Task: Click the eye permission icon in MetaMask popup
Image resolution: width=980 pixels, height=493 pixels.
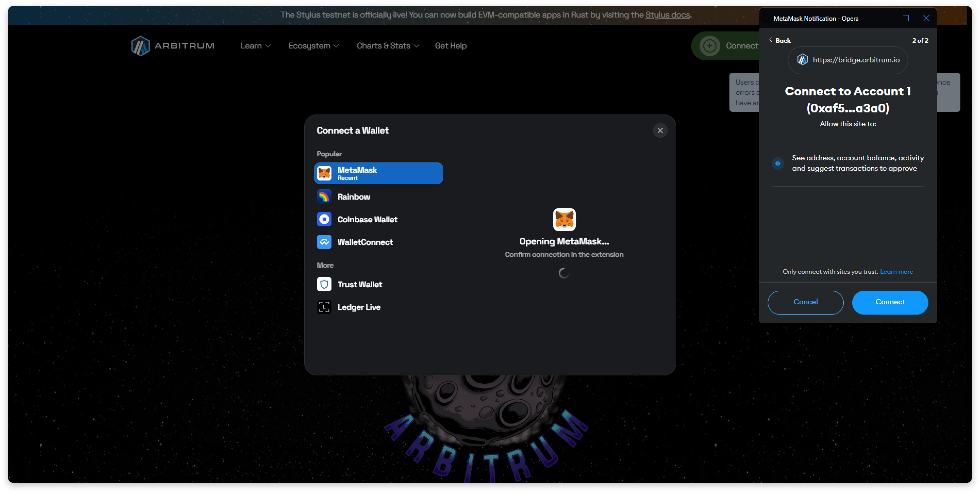Action: click(778, 163)
